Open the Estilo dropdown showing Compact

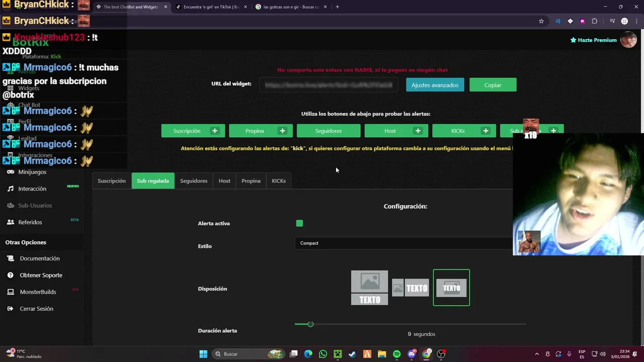[404, 243]
